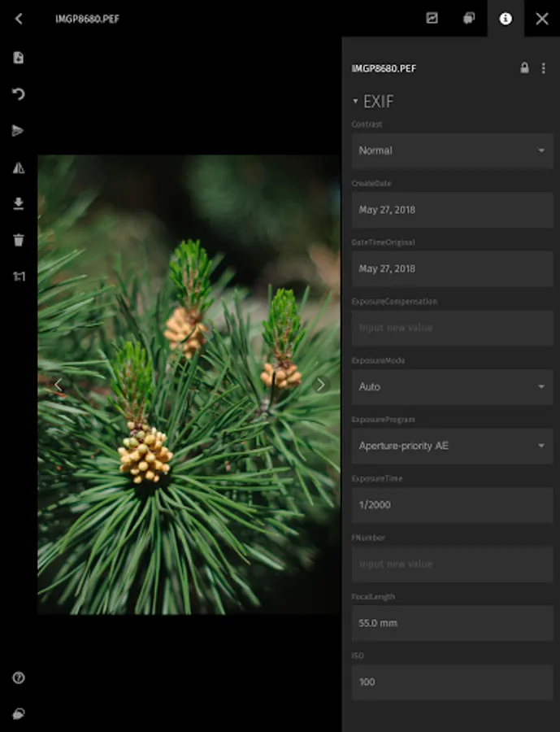Toggle the info panel icon
This screenshot has height=732, width=560.
tap(506, 18)
